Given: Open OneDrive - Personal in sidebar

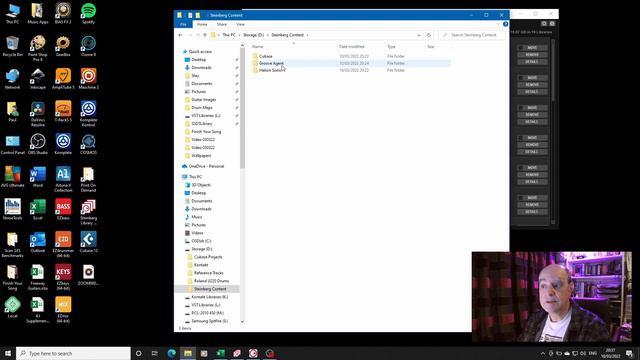Looking at the screenshot, I should click(x=206, y=167).
